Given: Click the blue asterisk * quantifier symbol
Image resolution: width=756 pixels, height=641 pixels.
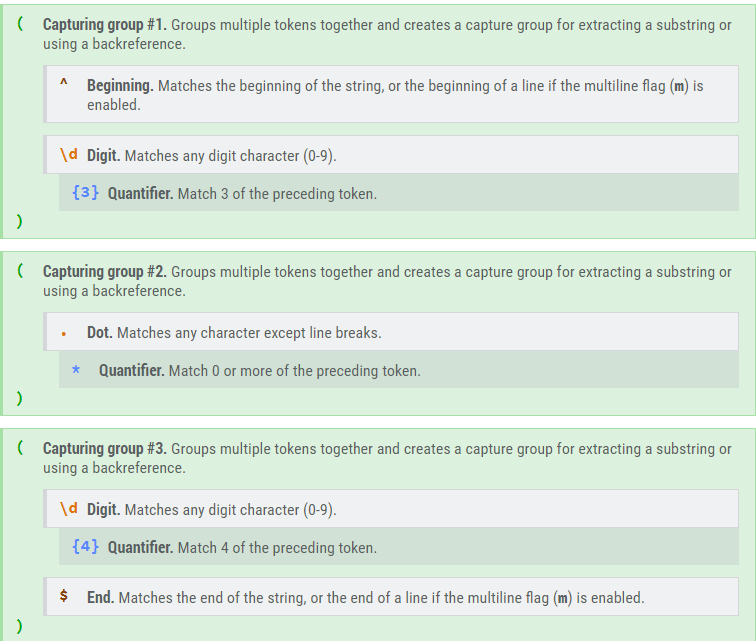Looking at the screenshot, I should click(76, 370).
